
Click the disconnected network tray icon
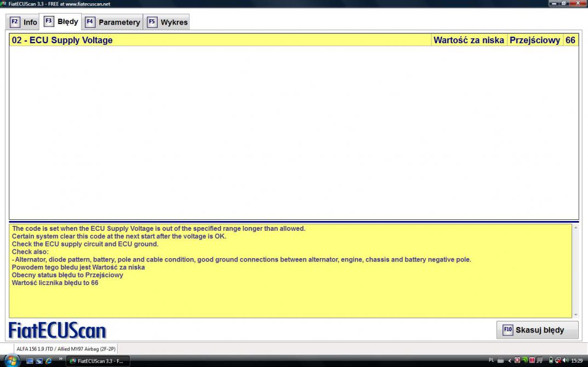(x=558, y=360)
